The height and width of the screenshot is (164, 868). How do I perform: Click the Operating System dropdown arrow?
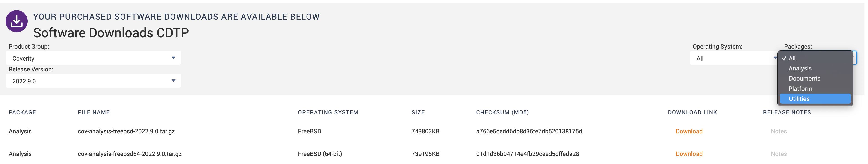click(x=775, y=58)
